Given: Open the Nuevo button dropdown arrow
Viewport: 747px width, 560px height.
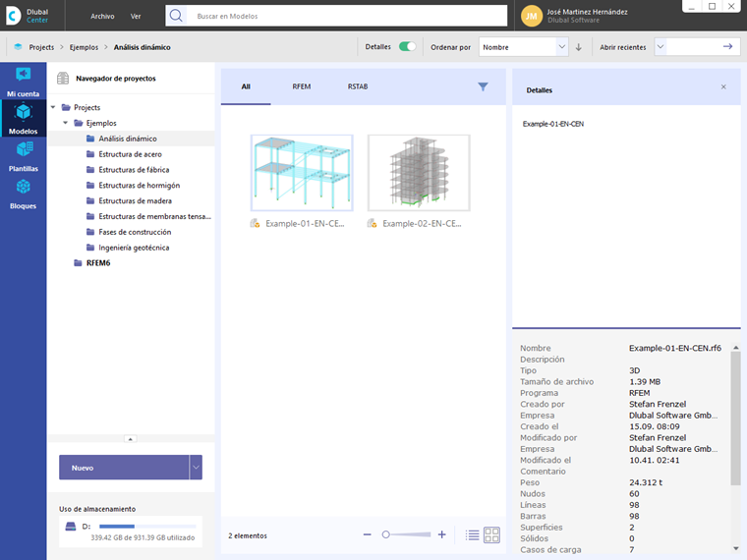Looking at the screenshot, I should [x=196, y=467].
